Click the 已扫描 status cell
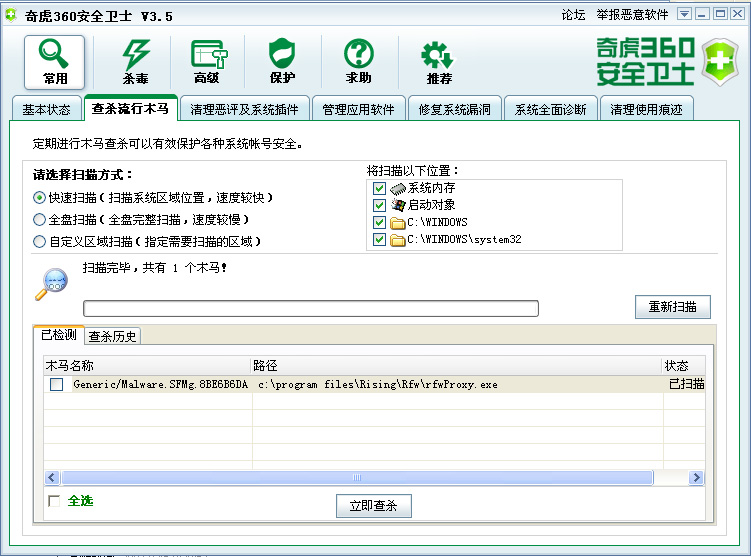Viewport: 751px width, 557px height. [x=686, y=384]
